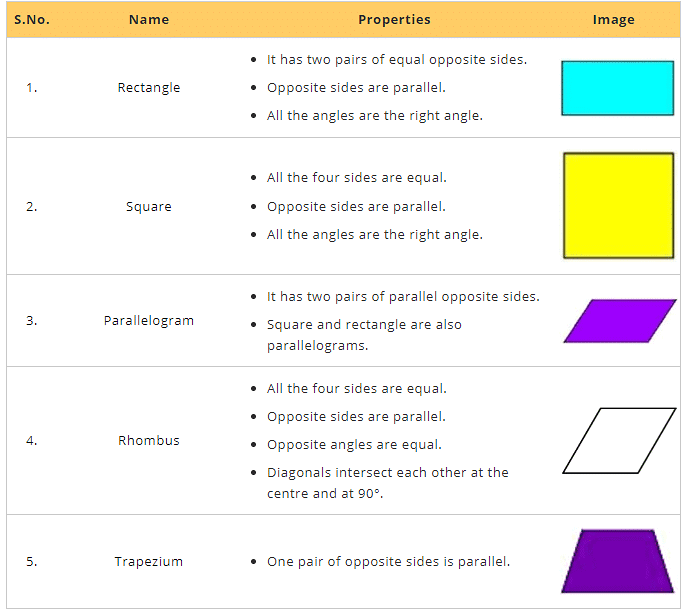The height and width of the screenshot is (611, 691).
Task: Click the Properties column header
Action: [x=394, y=19]
